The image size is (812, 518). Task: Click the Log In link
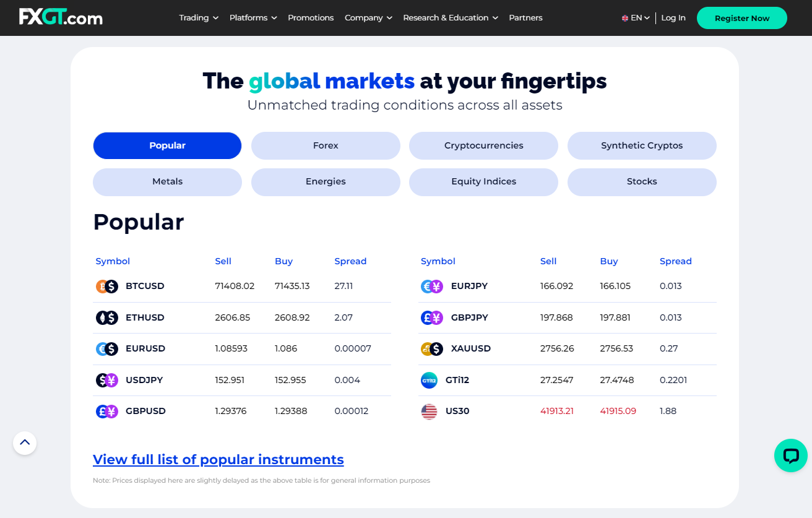tap(673, 17)
